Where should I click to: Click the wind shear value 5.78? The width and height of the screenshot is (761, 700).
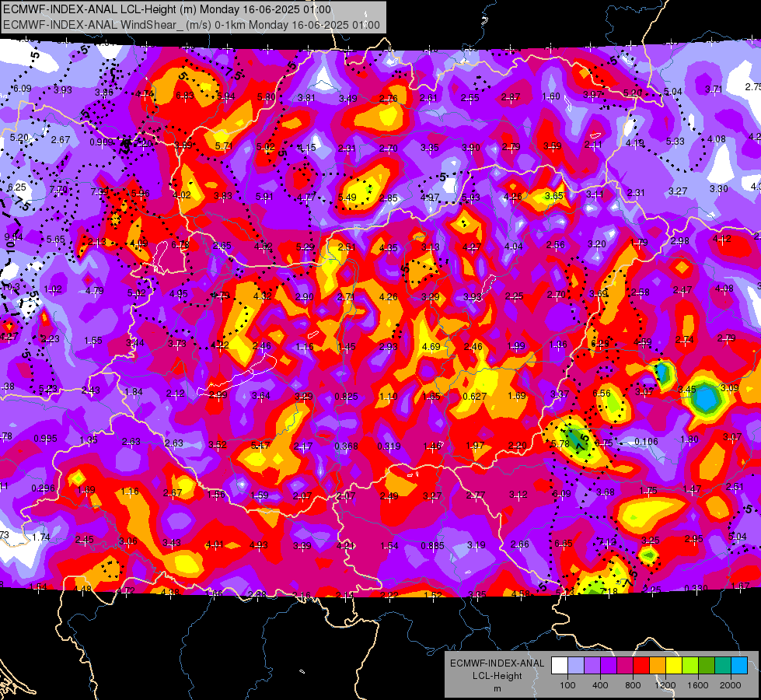[560, 443]
